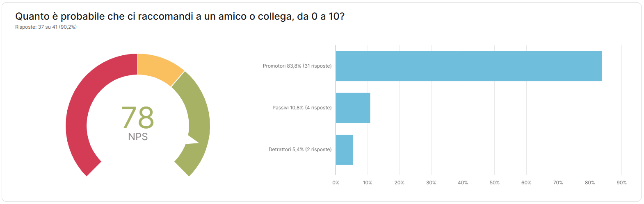This screenshot has width=644, height=204.
Task: Click the 10% axis tick label
Action: pos(368,183)
